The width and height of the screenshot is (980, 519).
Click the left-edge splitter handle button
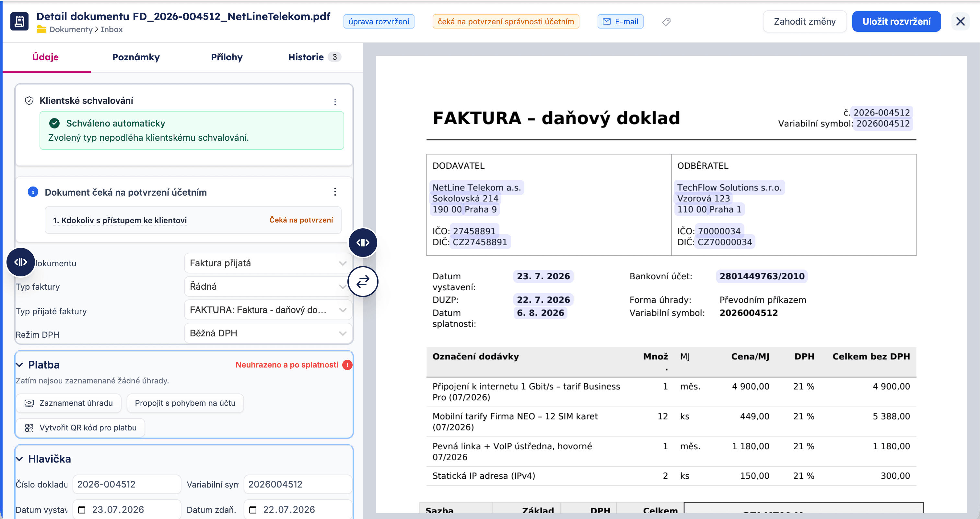point(20,262)
